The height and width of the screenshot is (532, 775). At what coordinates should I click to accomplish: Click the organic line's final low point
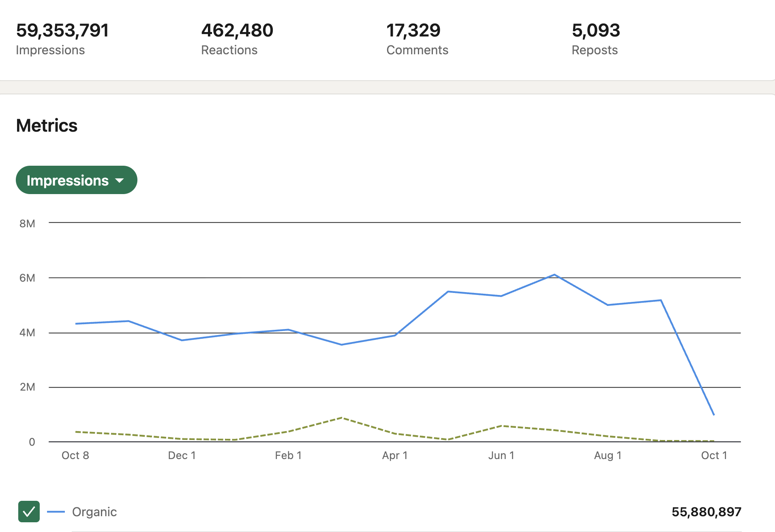[714, 414]
